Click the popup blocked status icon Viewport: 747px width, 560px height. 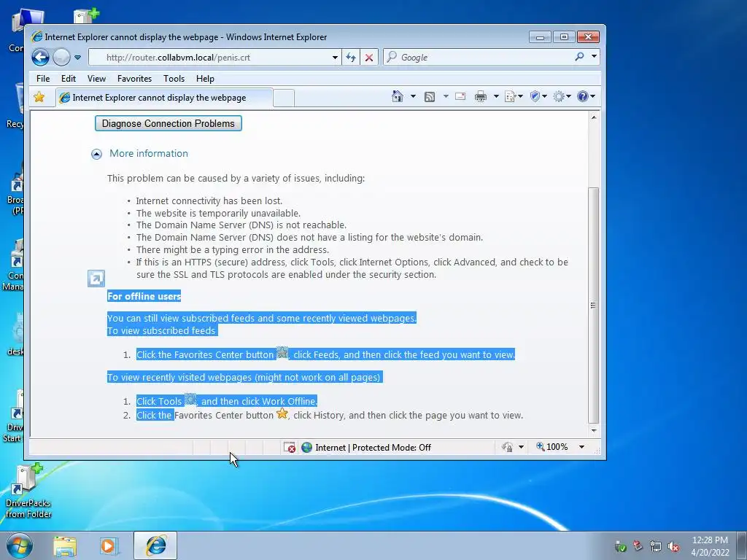pyautogui.click(x=289, y=447)
